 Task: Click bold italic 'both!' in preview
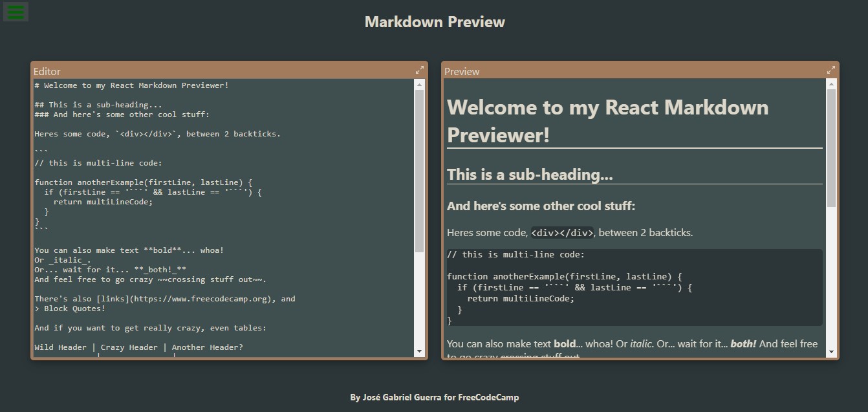point(743,344)
